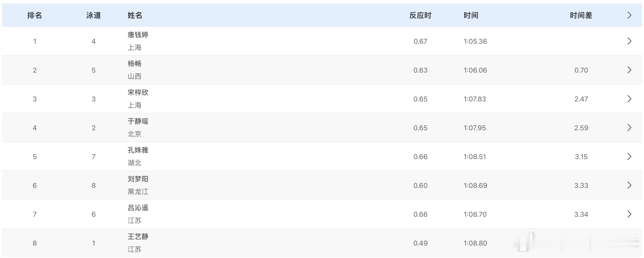Image resolution: width=644 pixels, height=258 pixels.
Task: Expand details for 唐钱婷's result row
Action: [x=630, y=41]
